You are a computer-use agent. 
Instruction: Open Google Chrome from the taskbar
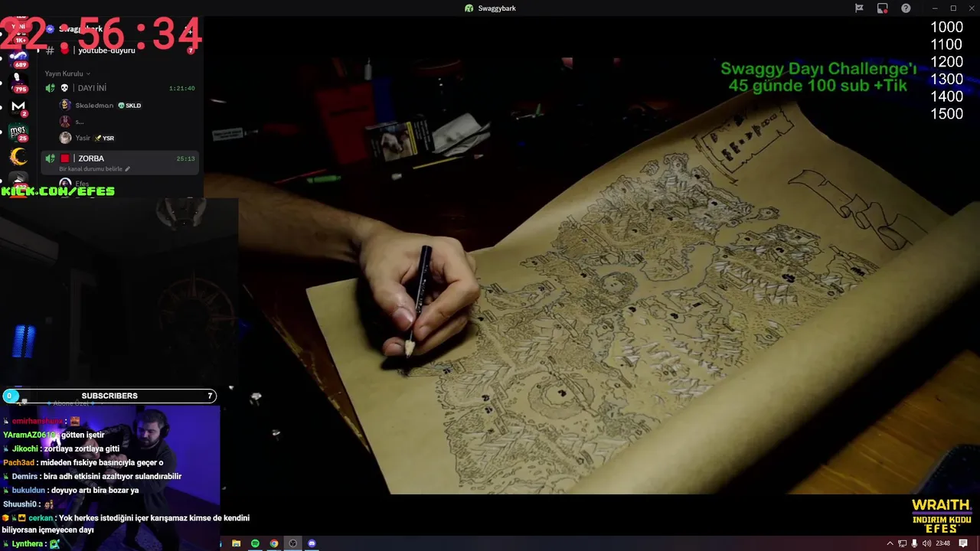(274, 543)
